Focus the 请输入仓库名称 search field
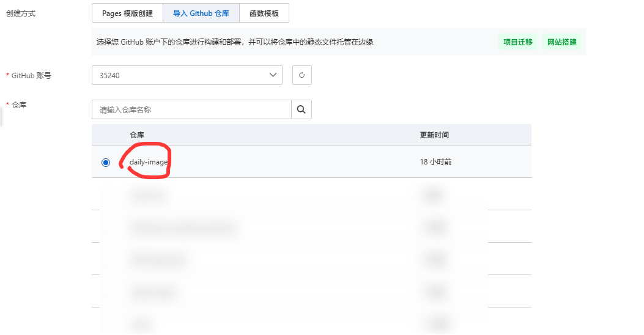This screenshot has height=335, width=644. [x=191, y=109]
